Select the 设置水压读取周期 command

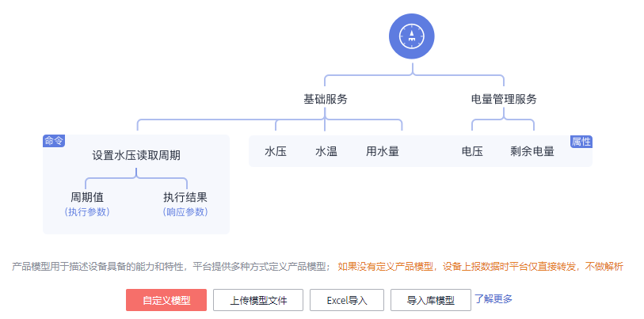(x=136, y=155)
